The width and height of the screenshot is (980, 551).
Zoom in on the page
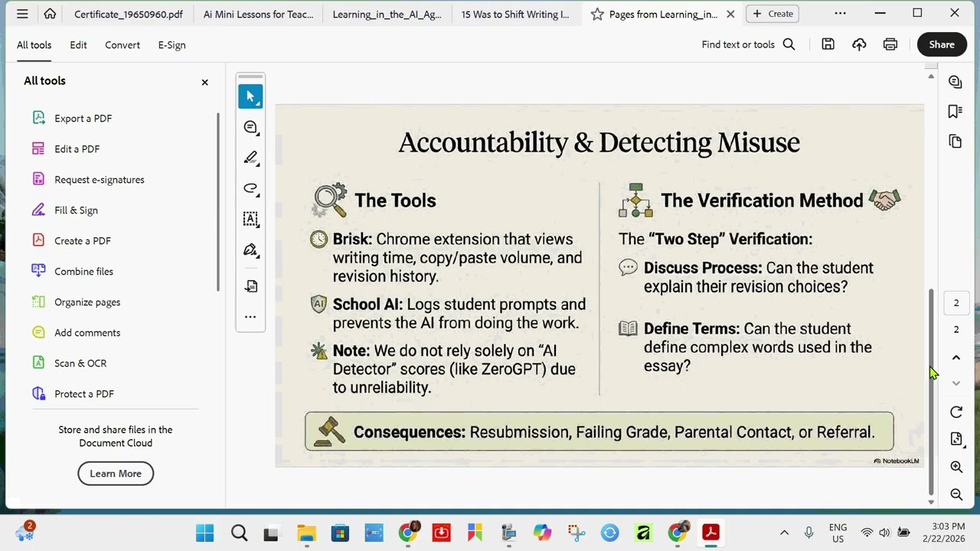956,467
